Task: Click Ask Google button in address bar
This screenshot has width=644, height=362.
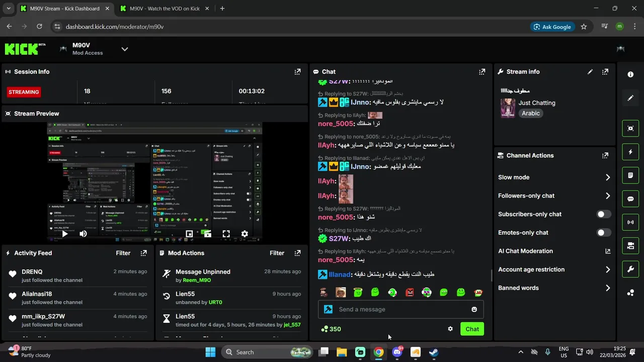Action: 552,27
